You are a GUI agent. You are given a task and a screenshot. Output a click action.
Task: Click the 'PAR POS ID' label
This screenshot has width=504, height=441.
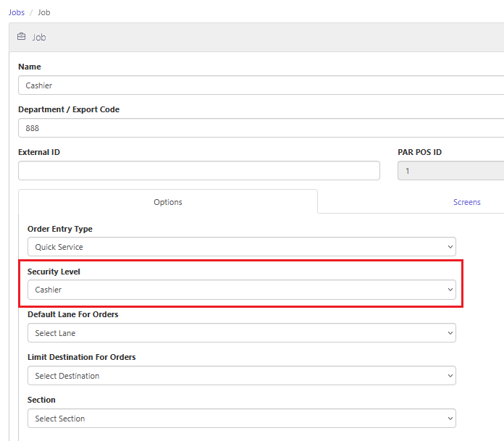coord(419,152)
